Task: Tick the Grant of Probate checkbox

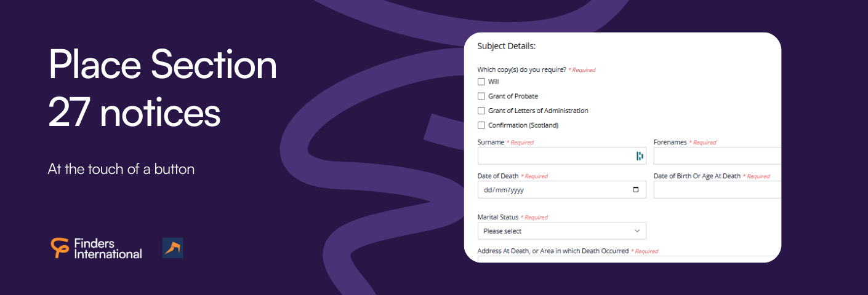Action: click(x=481, y=96)
